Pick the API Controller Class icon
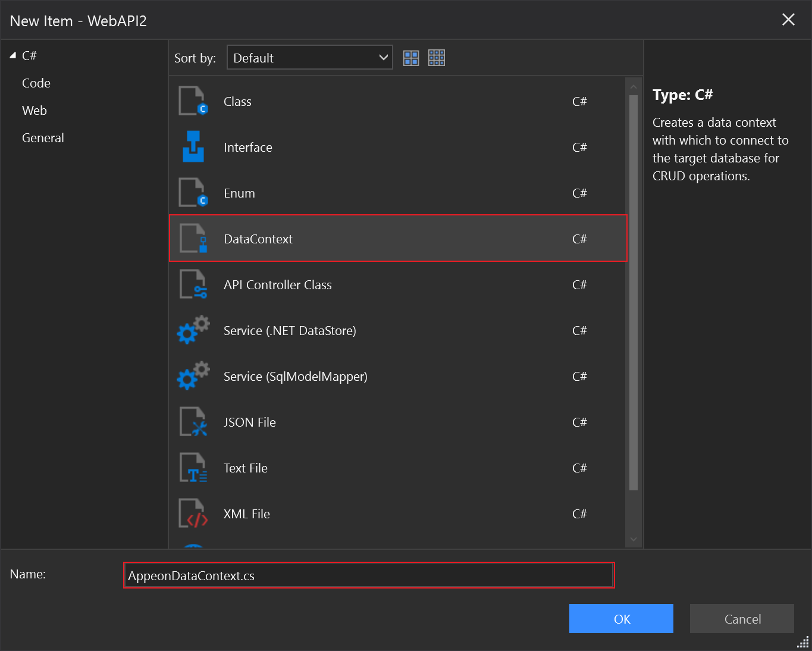The height and width of the screenshot is (651, 812). coord(193,284)
